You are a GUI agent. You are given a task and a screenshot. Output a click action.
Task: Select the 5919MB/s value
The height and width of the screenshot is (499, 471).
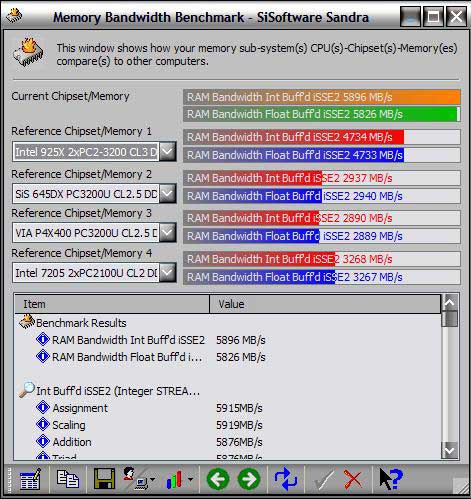pyautogui.click(x=239, y=425)
